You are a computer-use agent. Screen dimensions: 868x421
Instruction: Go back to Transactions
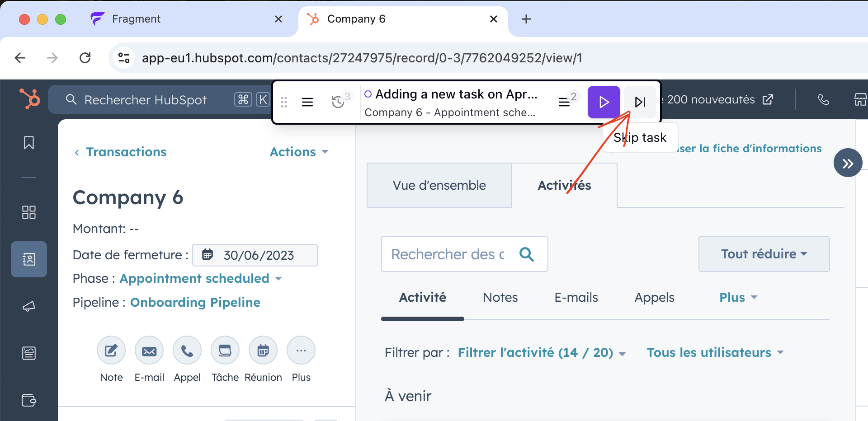[121, 152]
